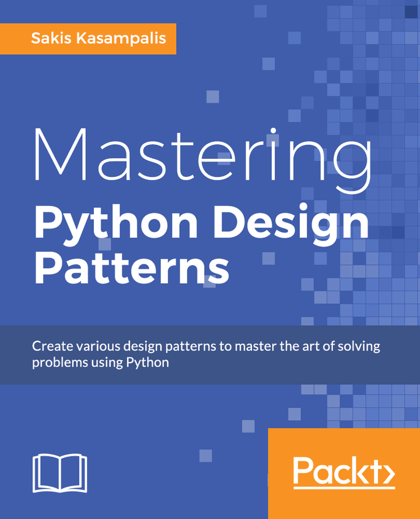Click subtitle line 'Create various design patterns'
This screenshot has height=519, width=420.
(x=206, y=346)
